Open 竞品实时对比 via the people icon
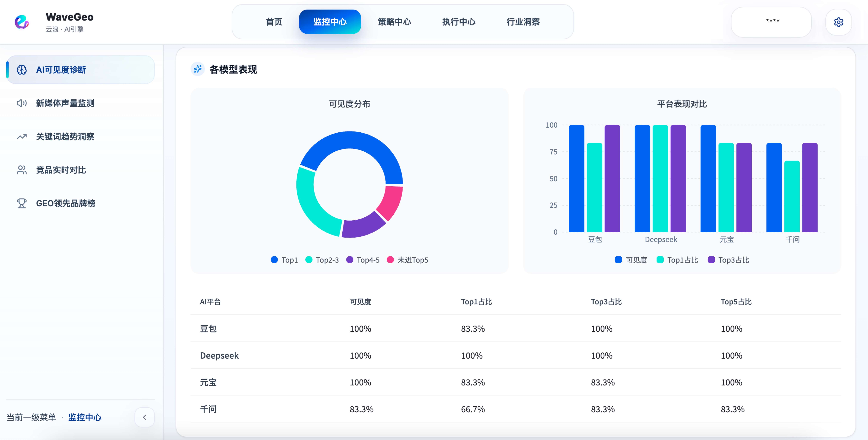The height and width of the screenshot is (440, 868). pyautogui.click(x=21, y=170)
